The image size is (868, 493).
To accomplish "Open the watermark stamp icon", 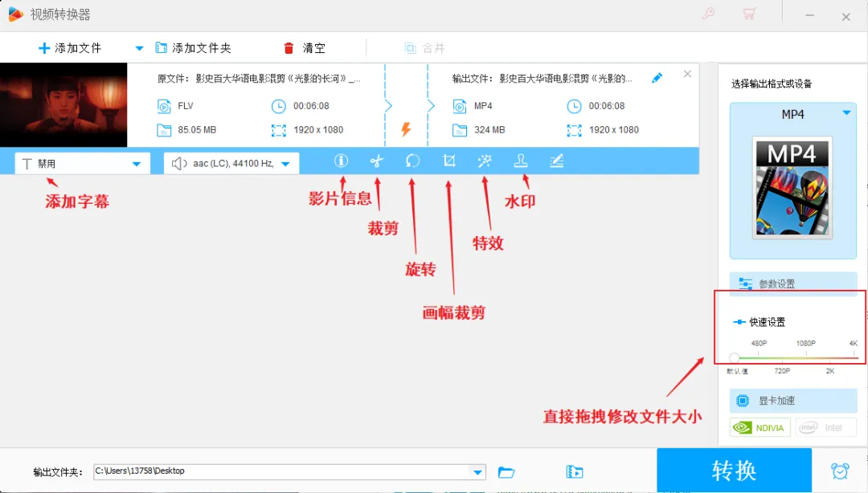I will coord(520,161).
